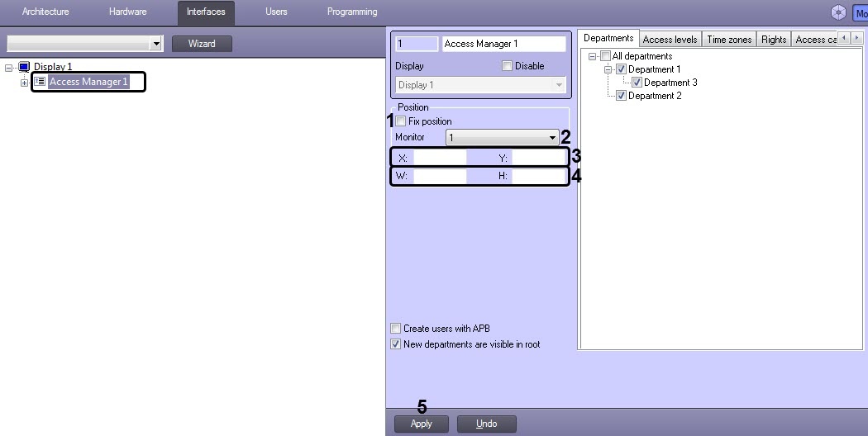The image size is (868, 436).
Task: Expand the Access Manager 1 tree node
Action: pos(24,83)
